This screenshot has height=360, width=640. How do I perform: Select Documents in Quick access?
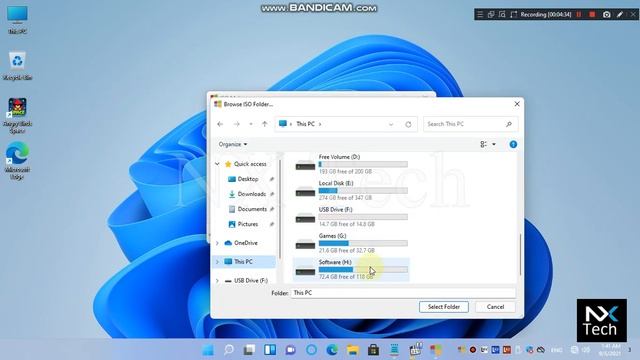(x=252, y=209)
